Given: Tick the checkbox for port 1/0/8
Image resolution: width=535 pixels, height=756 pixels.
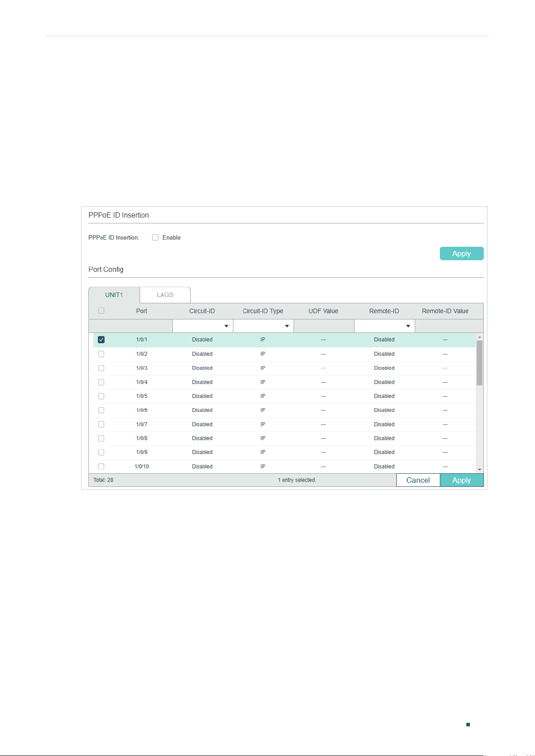Looking at the screenshot, I should [101, 438].
